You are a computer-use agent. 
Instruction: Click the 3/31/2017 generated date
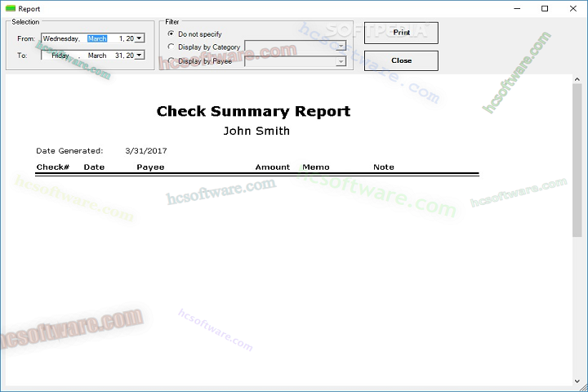[x=146, y=151]
